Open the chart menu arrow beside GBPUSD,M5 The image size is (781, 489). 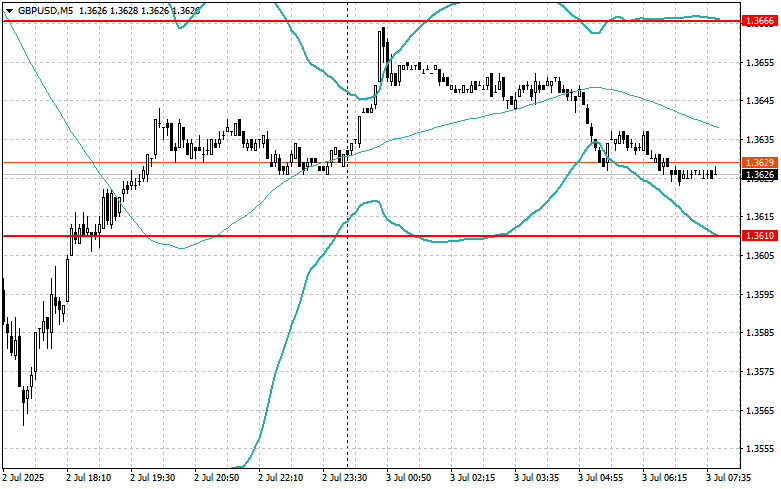[x=9, y=10]
